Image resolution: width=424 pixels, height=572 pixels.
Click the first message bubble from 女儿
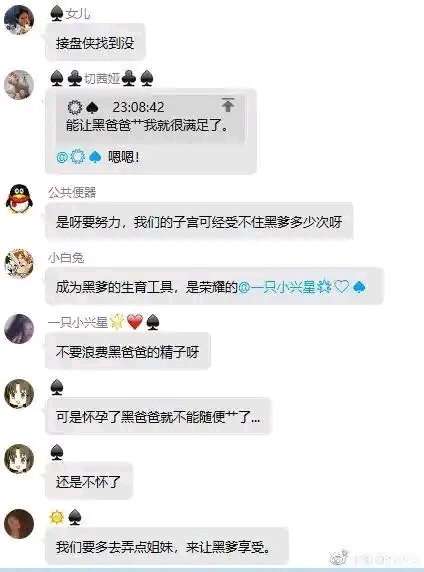tap(95, 42)
